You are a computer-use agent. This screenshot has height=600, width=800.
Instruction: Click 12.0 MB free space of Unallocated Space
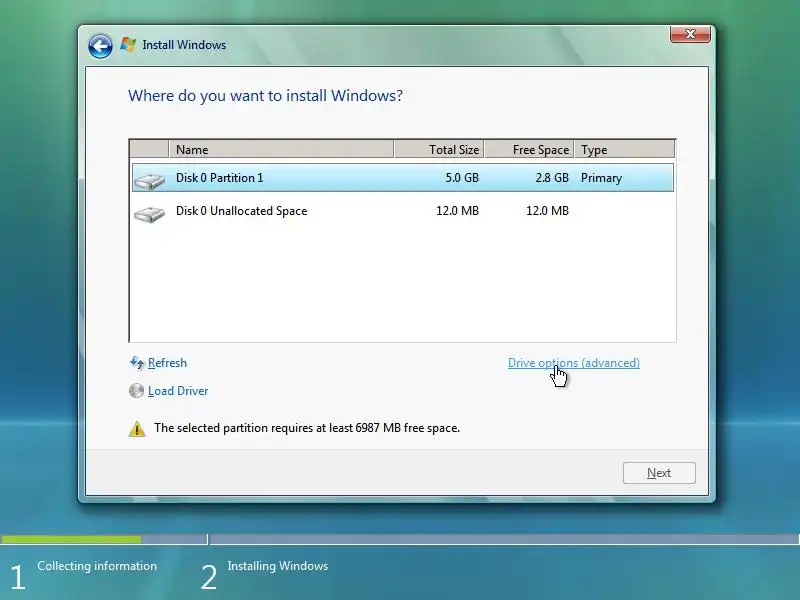547,211
